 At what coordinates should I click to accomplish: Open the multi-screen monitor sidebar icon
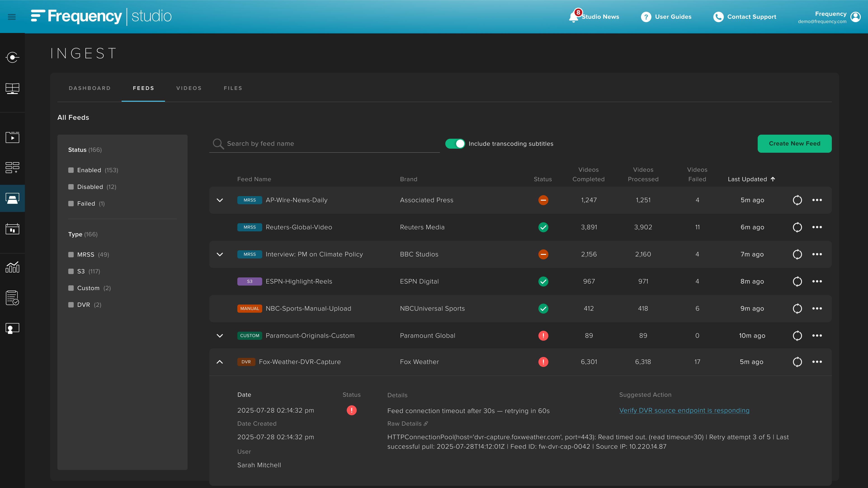12,89
